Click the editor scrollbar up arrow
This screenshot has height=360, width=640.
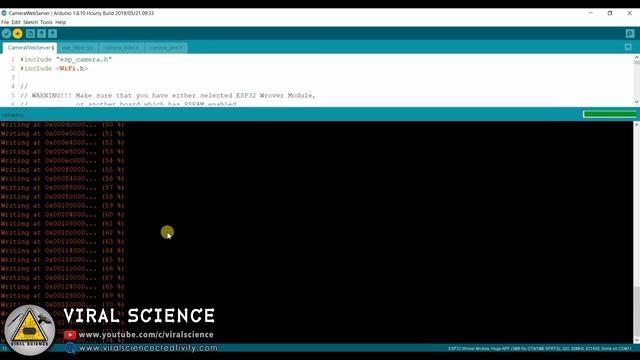(636, 58)
